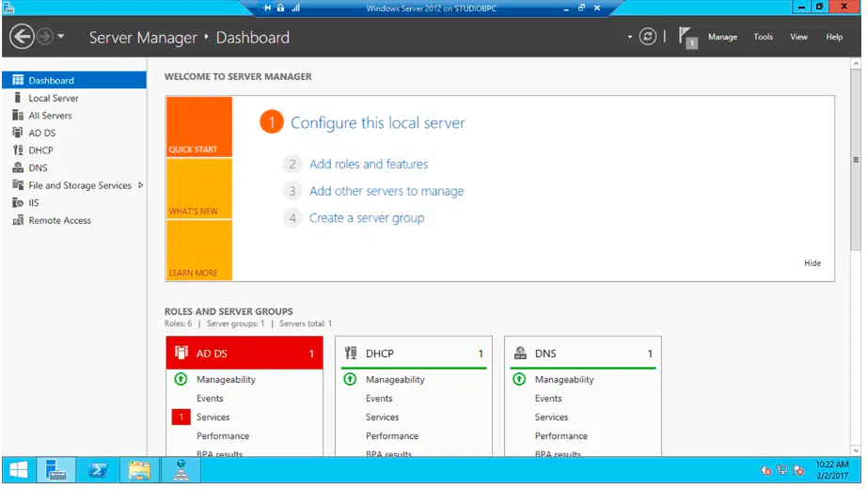Select Dashboard in the sidebar
The width and height of the screenshot is (868, 489).
click(x=74, y=80)
